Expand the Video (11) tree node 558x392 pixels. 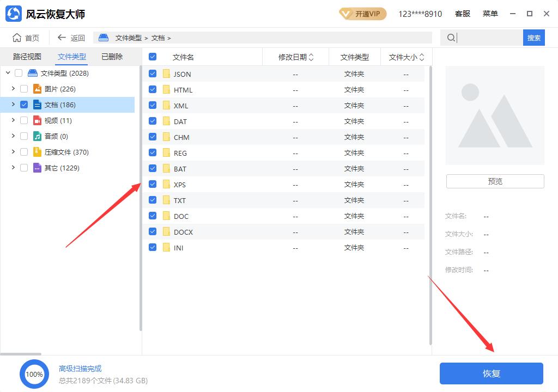tap(13, 120)
